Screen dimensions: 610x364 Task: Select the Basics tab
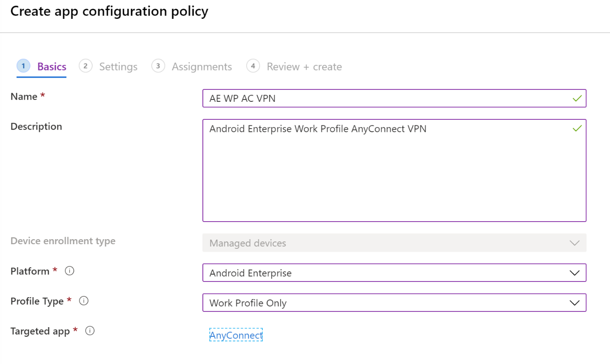[51, 66]
